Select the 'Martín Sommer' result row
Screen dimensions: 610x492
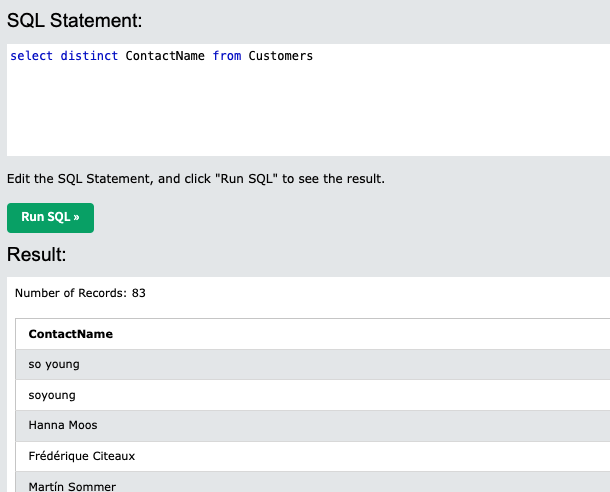coord(313,482)
